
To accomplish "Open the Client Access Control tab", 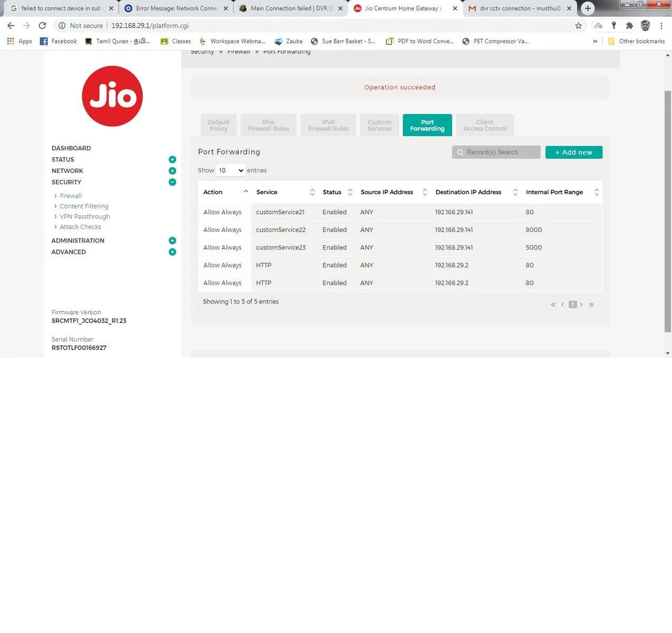I will click(485, 126).
